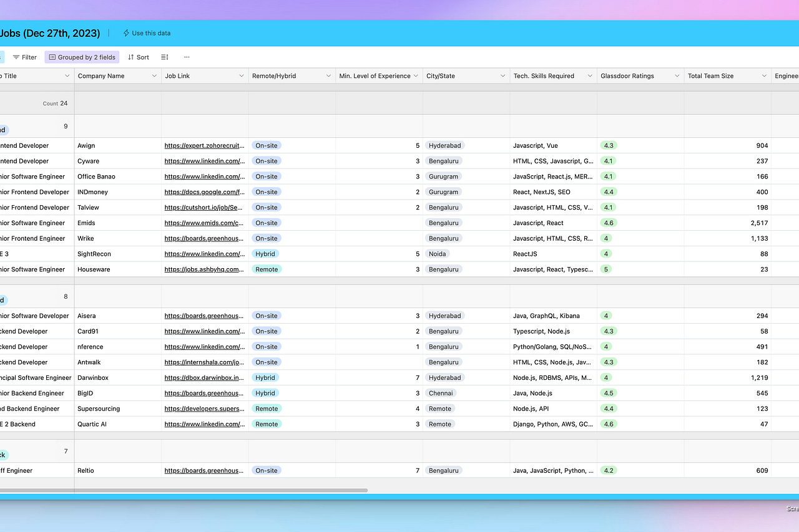Click the Jobs (Dec 27th, 2023) title
Screen dimensions: 799x532
pyautogui.click(x=50, y=33)
